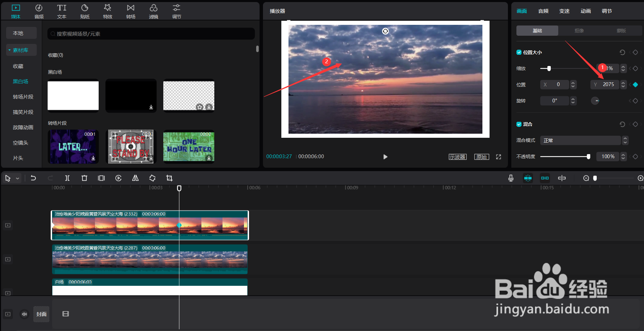Step the Y position value stepper
The width and height of the screenshot is (644, 331).
[x=623, y=84]
